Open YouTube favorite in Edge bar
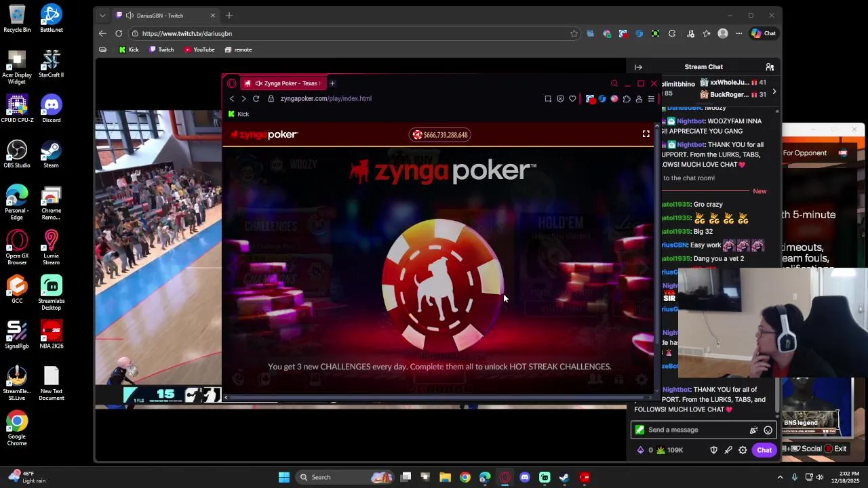Image resolution: width=868 pixels, height=488 pixels. (x=199, y=49)
